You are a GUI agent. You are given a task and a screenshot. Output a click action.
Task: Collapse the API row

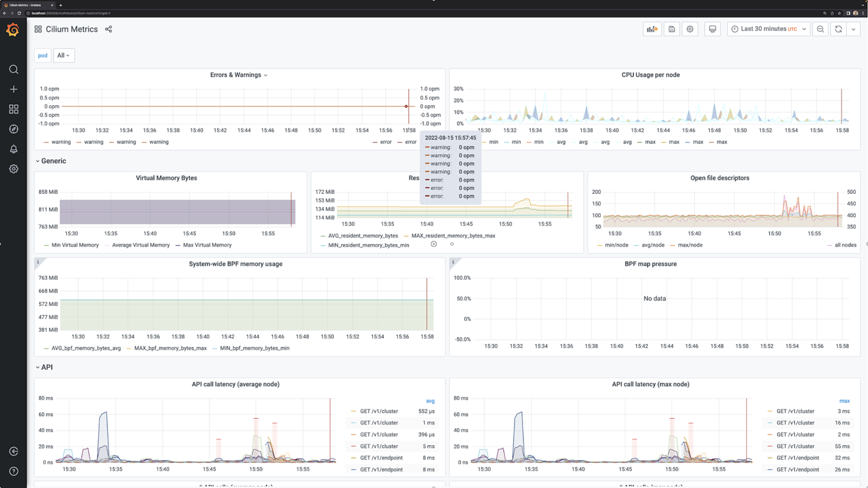click(44, 367)
